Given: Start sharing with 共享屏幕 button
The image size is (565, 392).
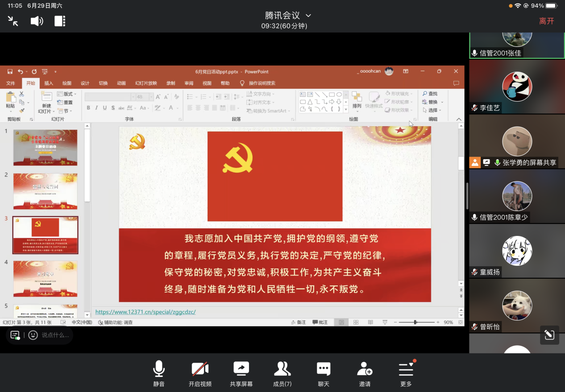Looking at the screenshot, I should point(241,374).
